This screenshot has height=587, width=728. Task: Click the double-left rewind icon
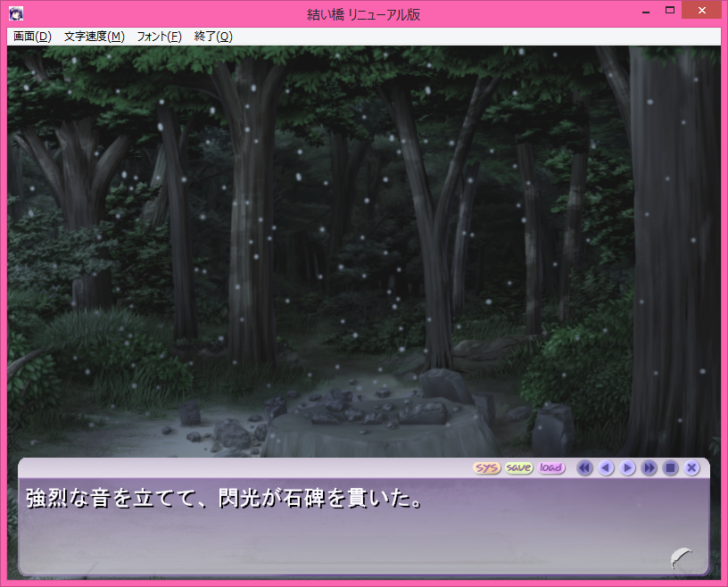click(x=584, y=467)
